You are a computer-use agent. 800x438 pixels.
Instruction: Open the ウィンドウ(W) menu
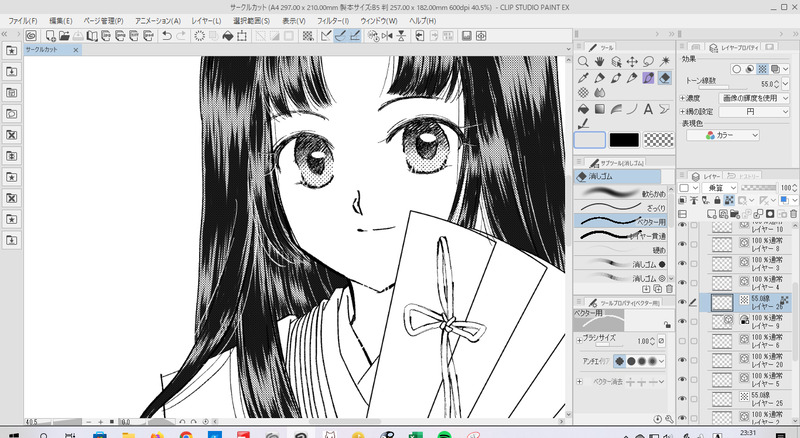pyautogui.click(x=379, y=21)
